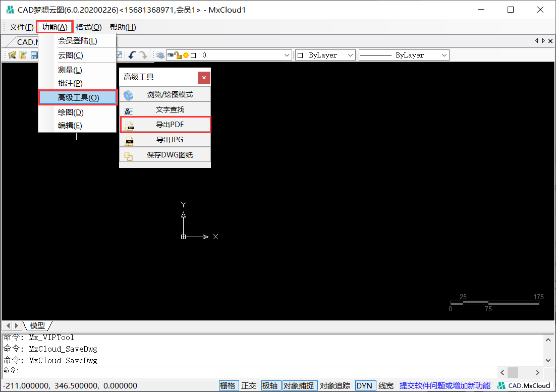The image size is (556, 392).
Task: Select 高级工具(O) menu item
Action: [78, 97]
